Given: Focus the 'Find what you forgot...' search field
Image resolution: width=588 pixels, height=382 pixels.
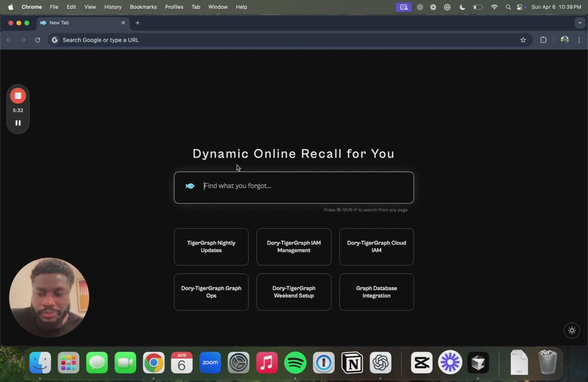Looking at the screenshot, I should (293, 187).
